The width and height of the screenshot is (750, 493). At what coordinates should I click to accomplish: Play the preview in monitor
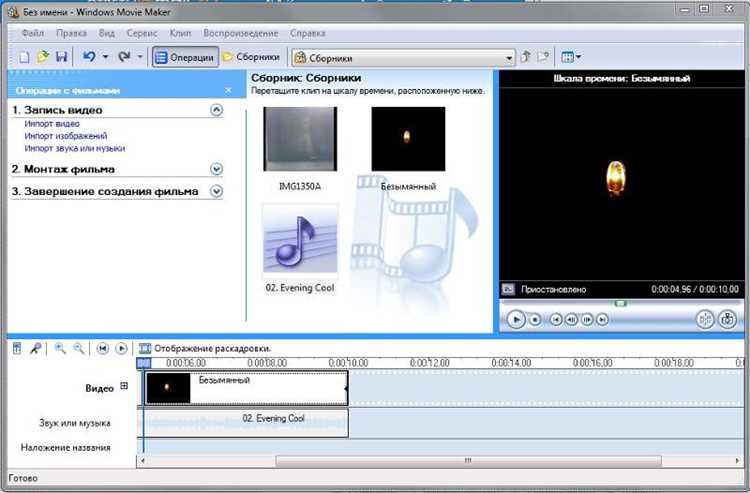pos(516,319)
